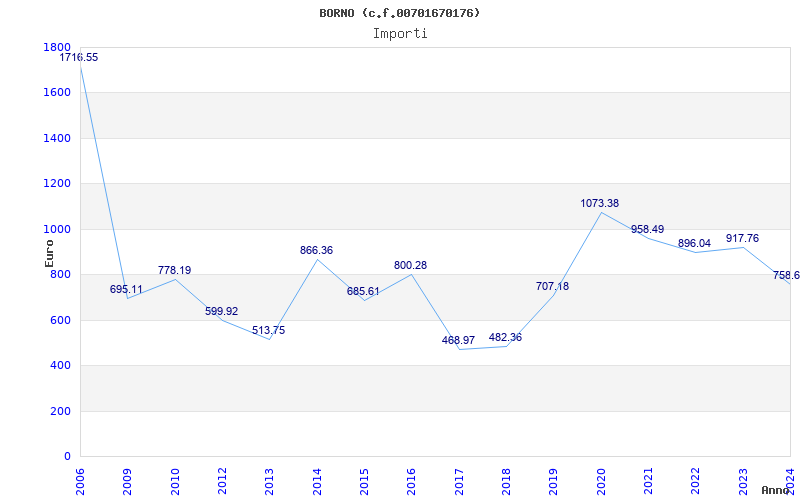This screenshot has width=800, height=500.
Task: Click the 2020 x-axis year label
Action: coord(601,481)
